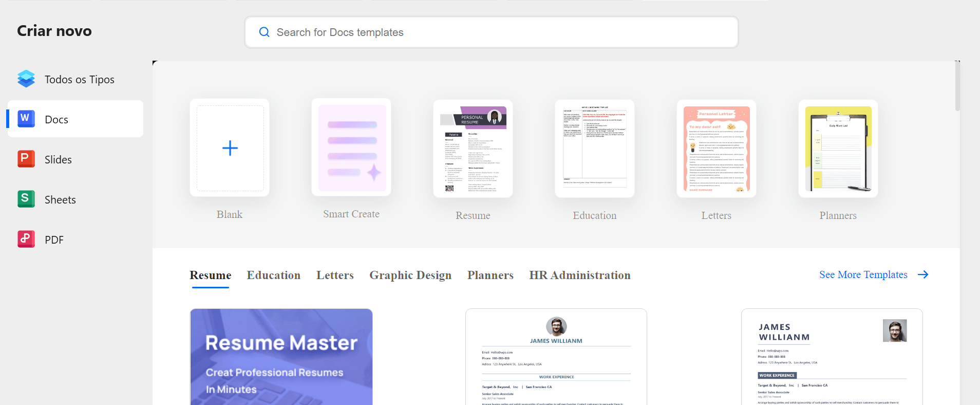Click the Education label under thumbnail
Viewport: 980px width, 405px height.
(x=595, y=215)
